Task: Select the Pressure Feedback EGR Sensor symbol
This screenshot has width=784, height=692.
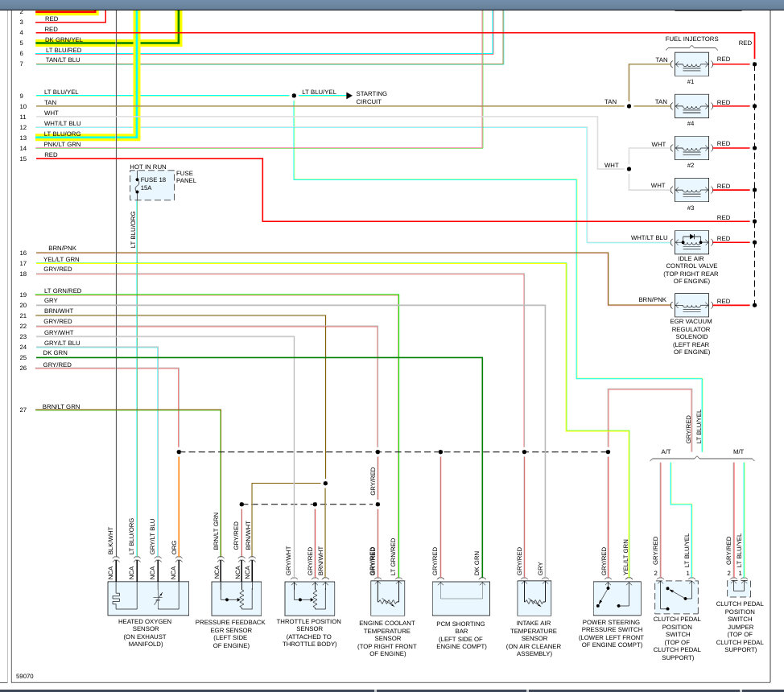Action: (x=236, y=599)
